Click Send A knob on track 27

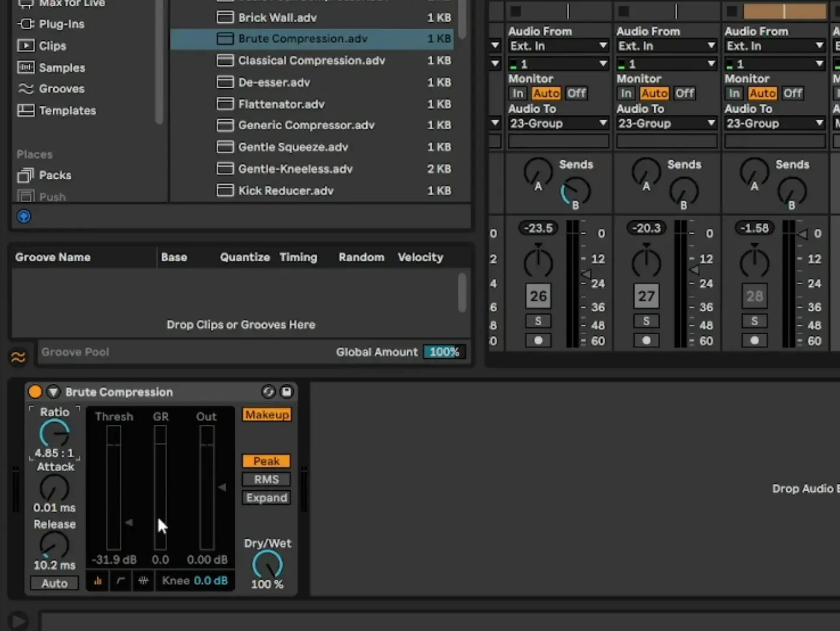tap(646, 171)
